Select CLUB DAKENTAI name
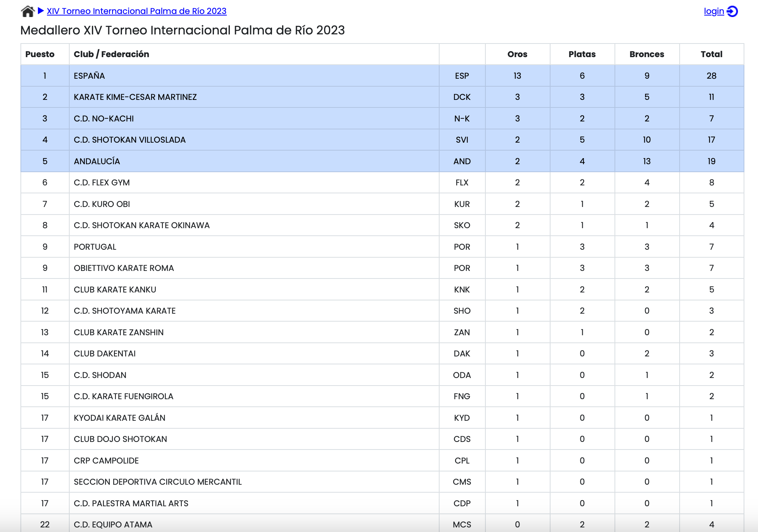This screenshot has height=532, width=758. (104, 353)
